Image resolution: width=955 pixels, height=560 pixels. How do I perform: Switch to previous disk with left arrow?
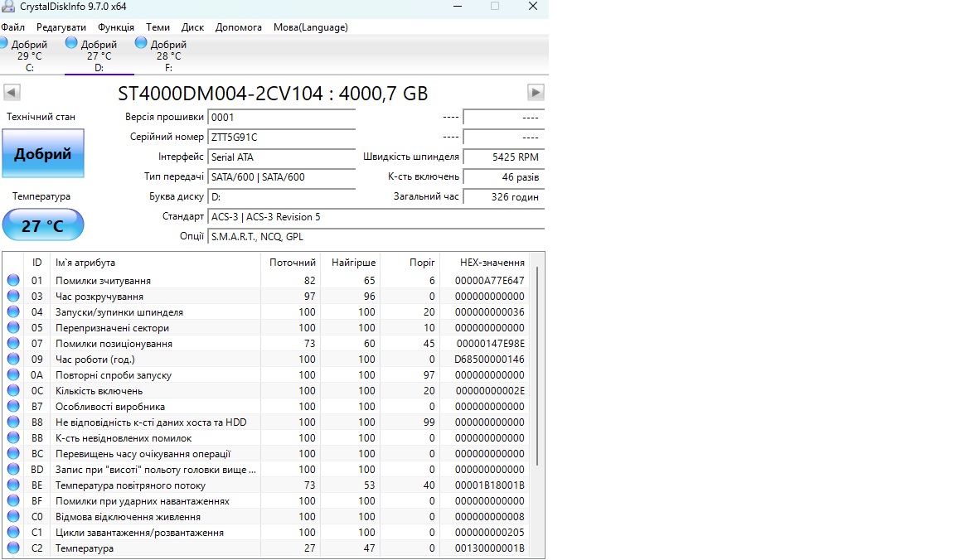[x=12, y=93]
